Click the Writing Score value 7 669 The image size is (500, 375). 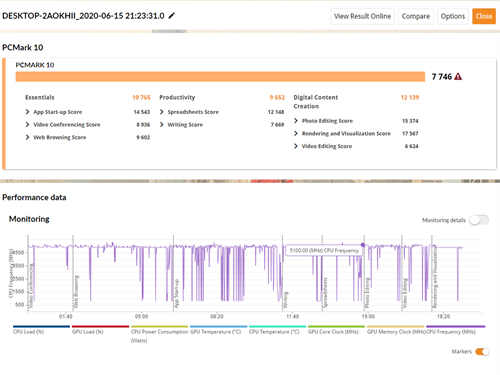point(277,125)
